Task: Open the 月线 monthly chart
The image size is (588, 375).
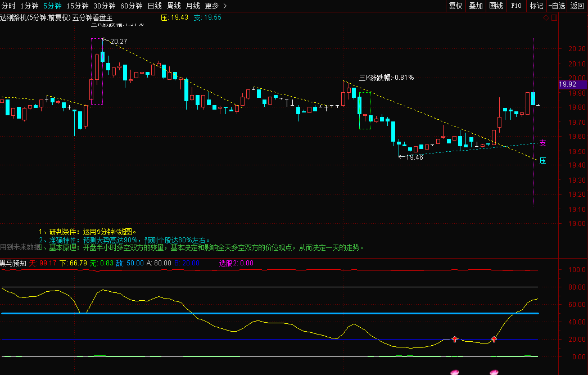Action: tap(193, 6)
